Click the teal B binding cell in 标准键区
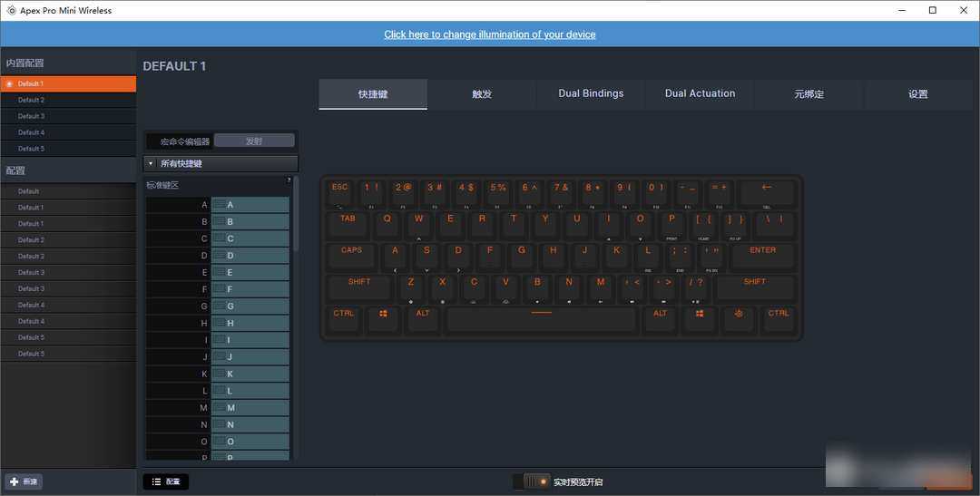Image resolution: width=980 pixels, height=496 pixels. [250, 222]
